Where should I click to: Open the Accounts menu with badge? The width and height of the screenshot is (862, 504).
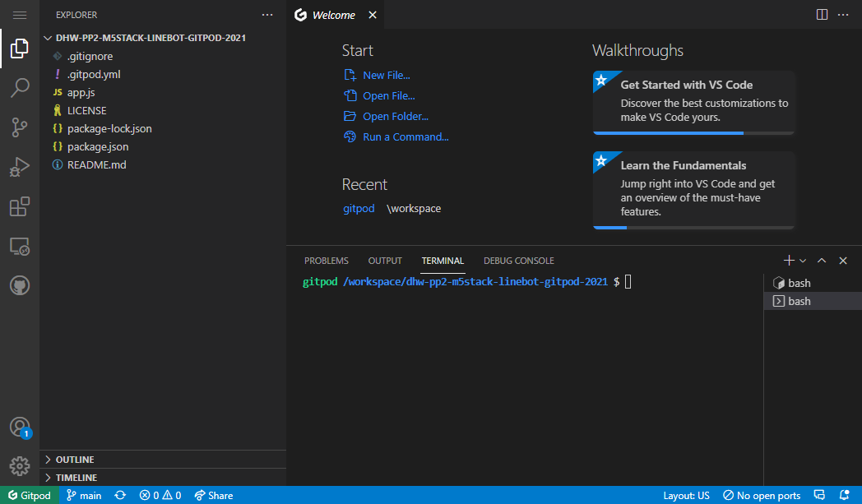pos(20,427)
